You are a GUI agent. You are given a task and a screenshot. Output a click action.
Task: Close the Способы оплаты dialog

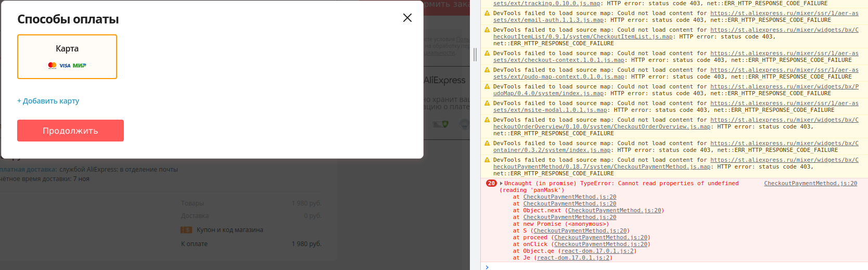click(x=407, y=18)
